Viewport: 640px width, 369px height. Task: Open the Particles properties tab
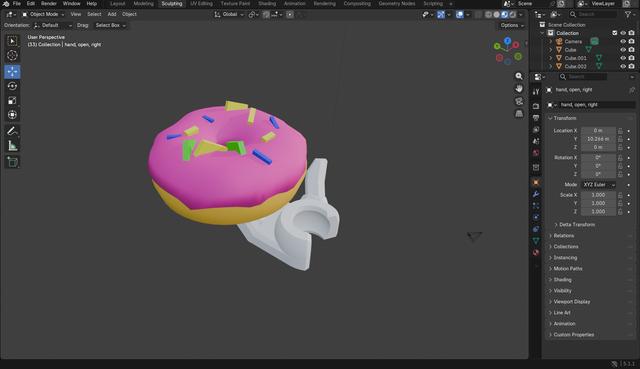coord(536,205)
